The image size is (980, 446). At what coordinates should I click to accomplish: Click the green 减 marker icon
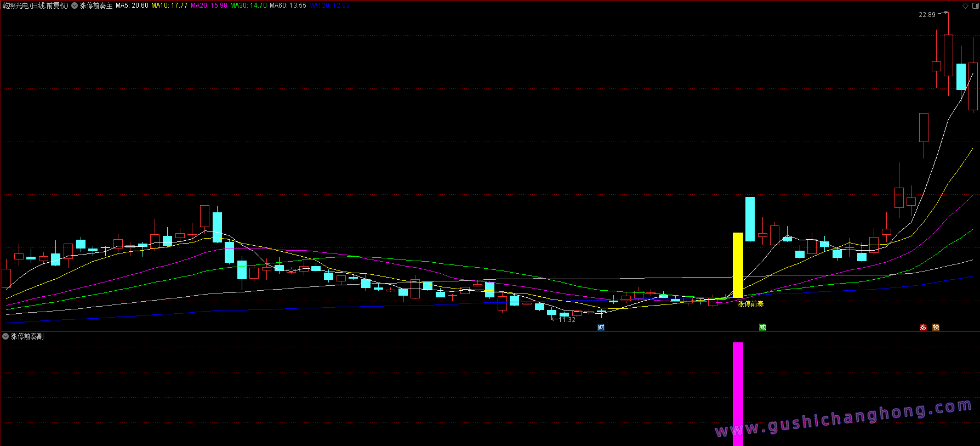[x=762, y=328]
